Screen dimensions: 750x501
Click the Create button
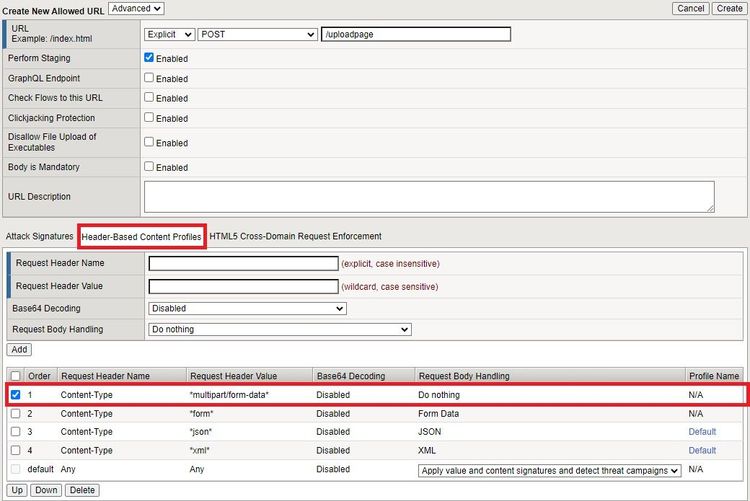[x=728, y=8]
